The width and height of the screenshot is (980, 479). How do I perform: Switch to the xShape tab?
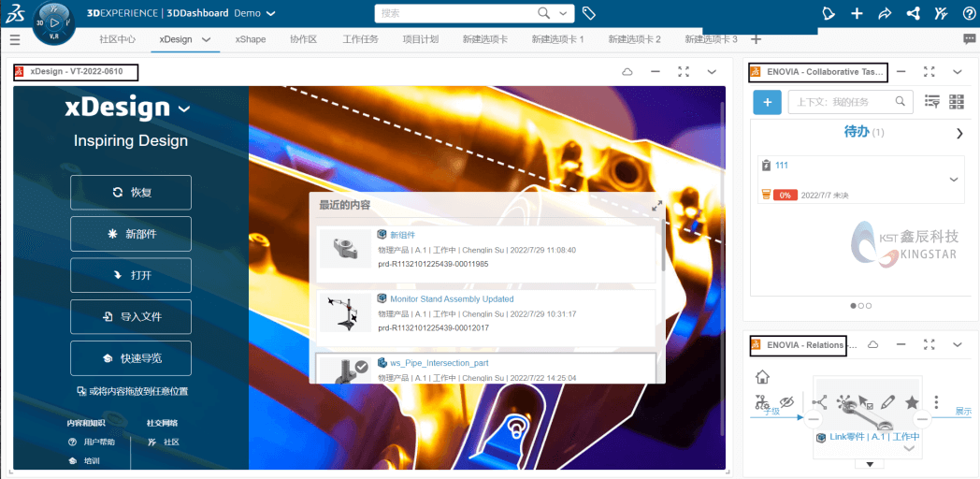pyautogui.click(x=250, y=39)
